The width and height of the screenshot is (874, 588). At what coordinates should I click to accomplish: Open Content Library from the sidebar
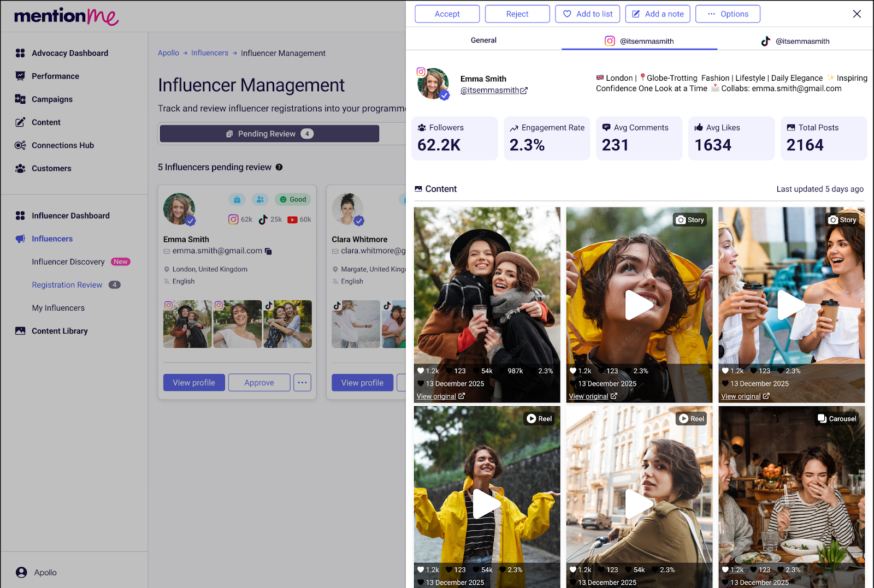60,331
